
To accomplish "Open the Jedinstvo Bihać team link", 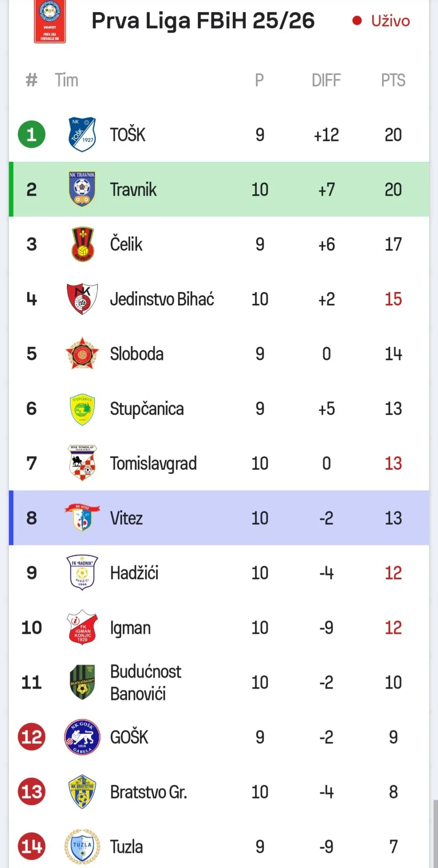I will click(162, 299).
